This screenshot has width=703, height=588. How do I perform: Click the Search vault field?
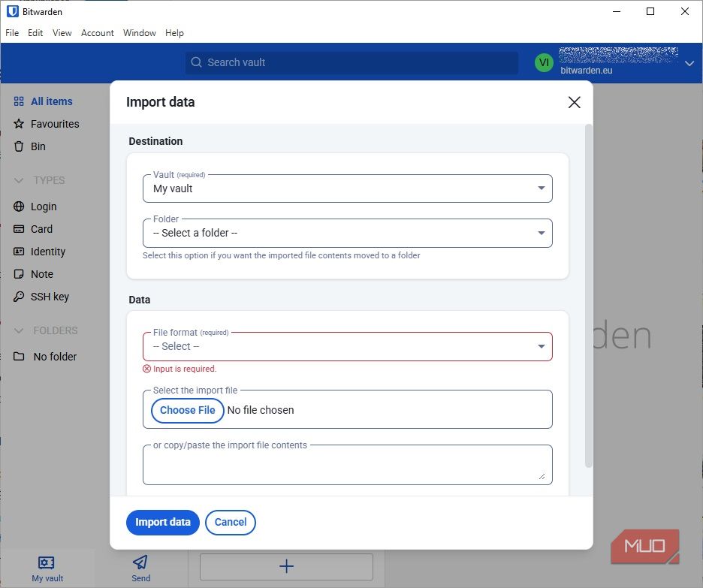click(352, 62)
